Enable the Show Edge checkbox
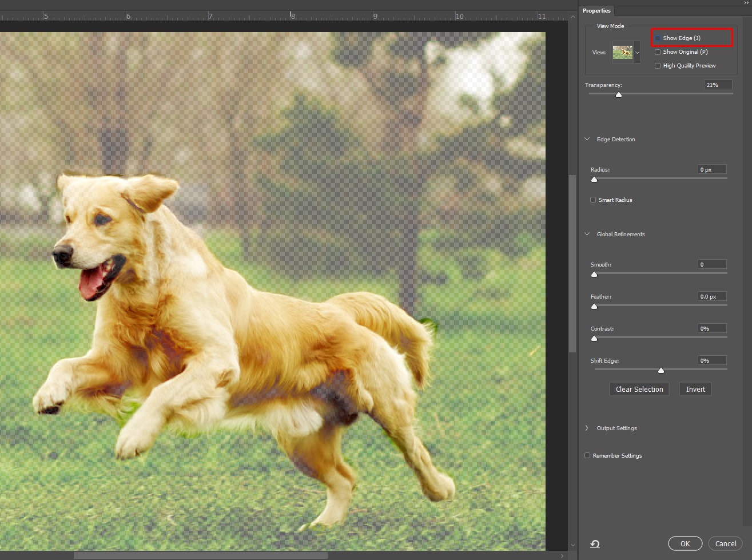 pyautogui.click(x=658, y=38)
